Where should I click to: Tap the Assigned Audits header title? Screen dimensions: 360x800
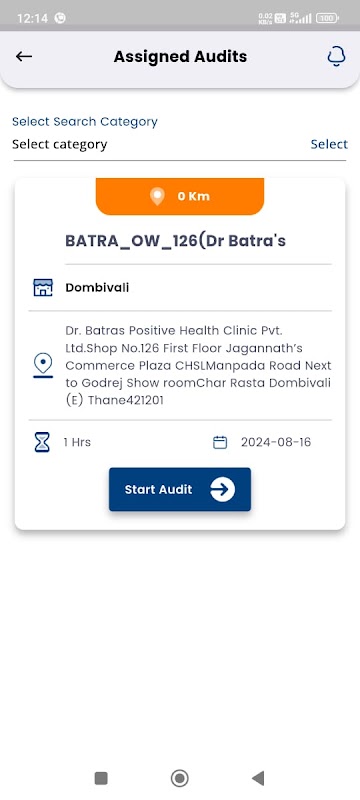(180, 56)
